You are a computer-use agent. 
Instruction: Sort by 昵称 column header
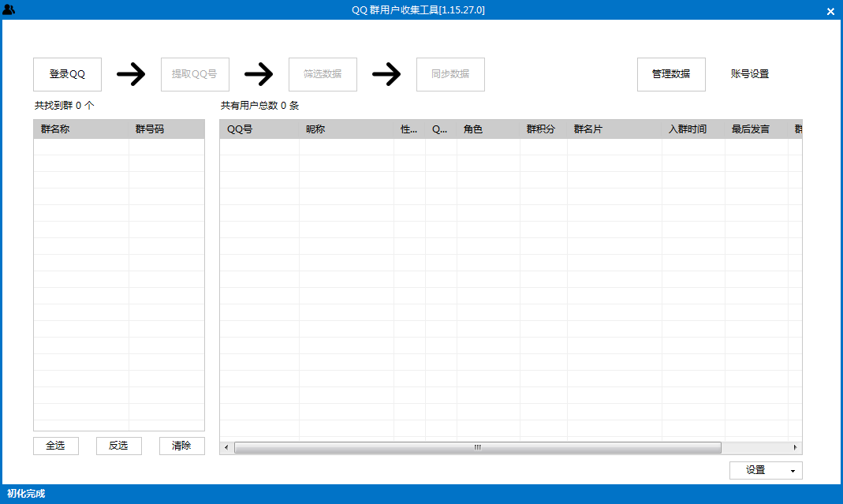346,129
